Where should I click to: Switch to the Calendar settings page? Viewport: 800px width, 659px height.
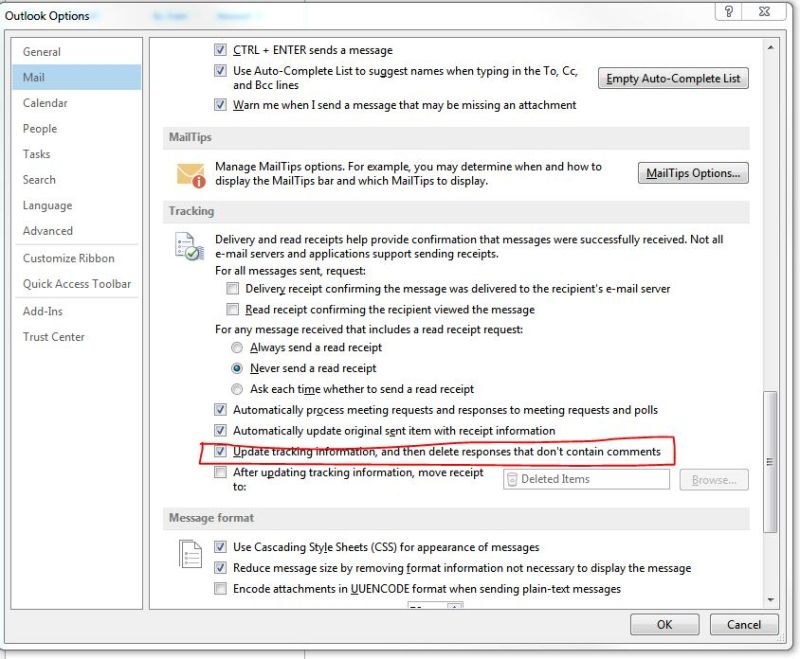[x=47, y=103]
